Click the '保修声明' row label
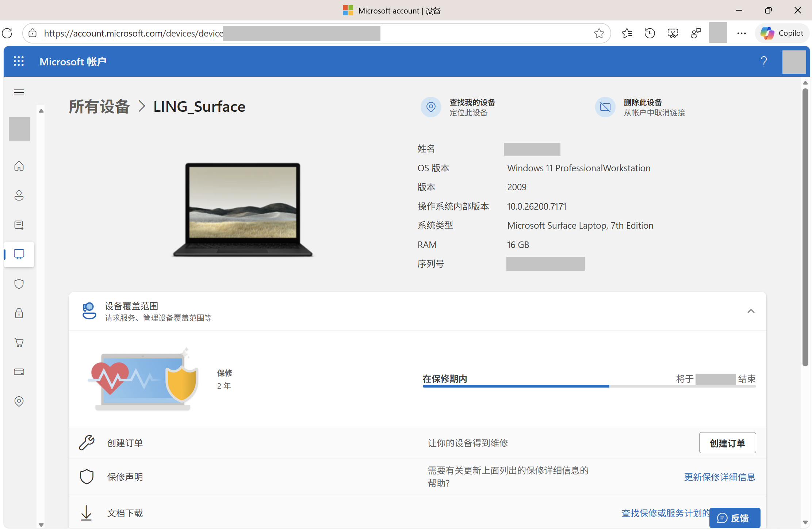Image resolution: width=812 pixels, height=530 pixels. tap(125, 477)
